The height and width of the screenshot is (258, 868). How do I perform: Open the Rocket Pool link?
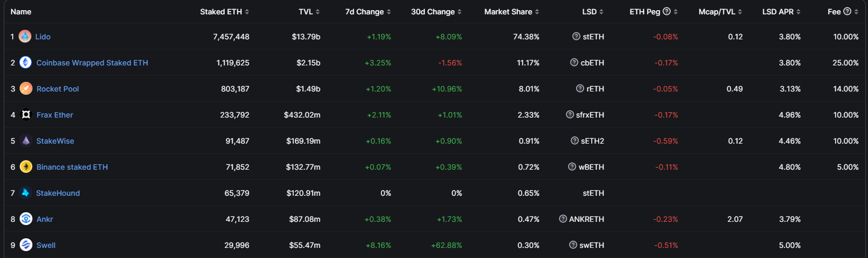57,89
